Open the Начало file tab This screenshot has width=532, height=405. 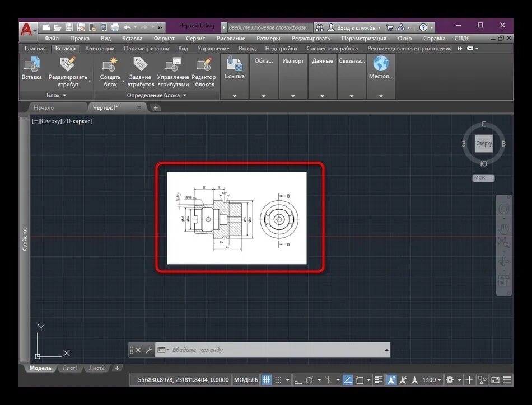tap(44, 108)
